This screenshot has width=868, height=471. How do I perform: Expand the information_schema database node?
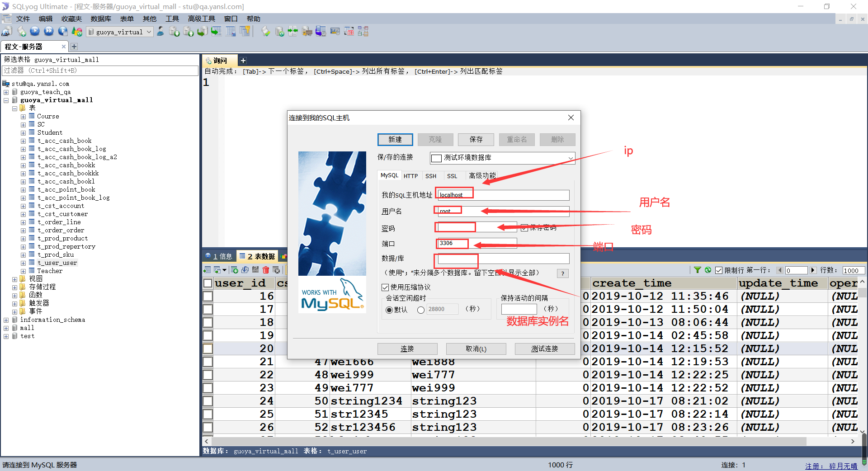(x=6, y=320)
